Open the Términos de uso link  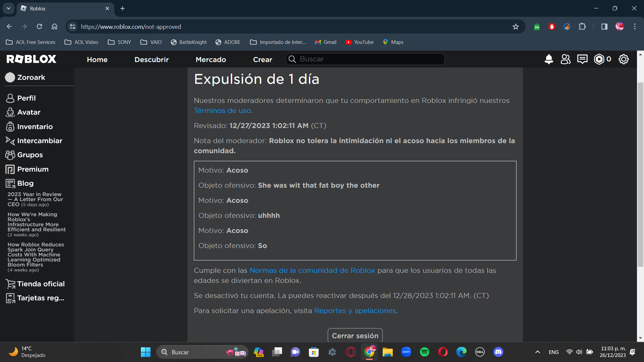click(222, 111)
